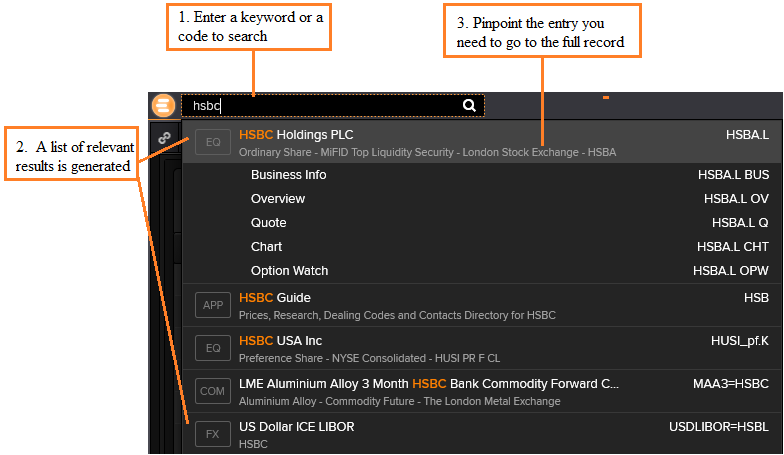Click the HUSI_pf.K code

[x=740, y=341]
